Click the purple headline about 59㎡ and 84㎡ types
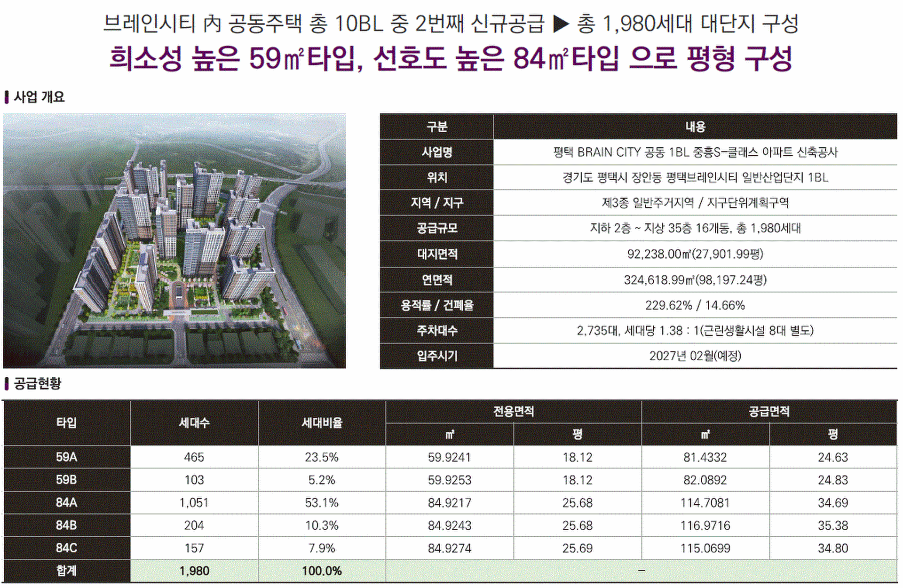This screenshot has height=588, width=903. tap(451, 59)
